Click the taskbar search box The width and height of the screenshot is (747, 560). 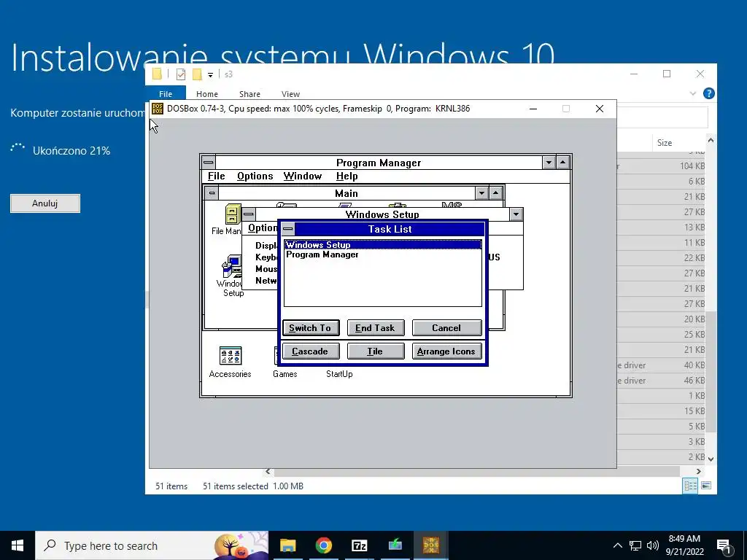(152, 545)
